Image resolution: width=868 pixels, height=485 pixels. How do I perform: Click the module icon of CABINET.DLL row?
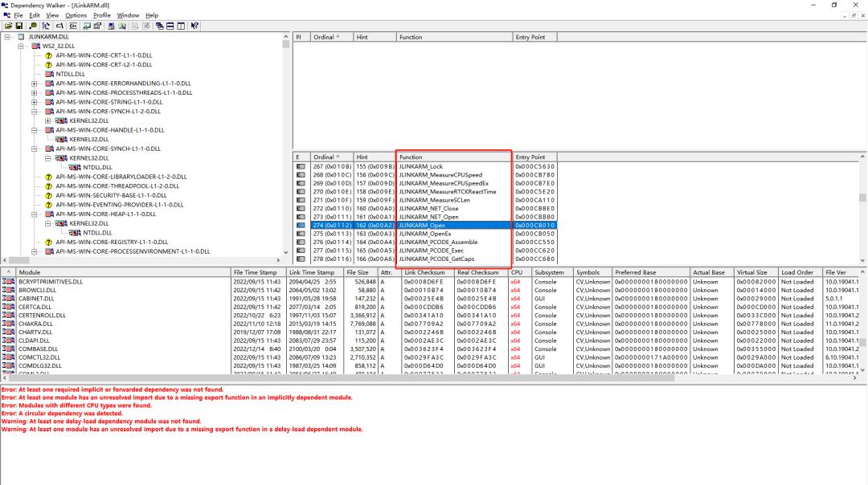pos(8,298)
